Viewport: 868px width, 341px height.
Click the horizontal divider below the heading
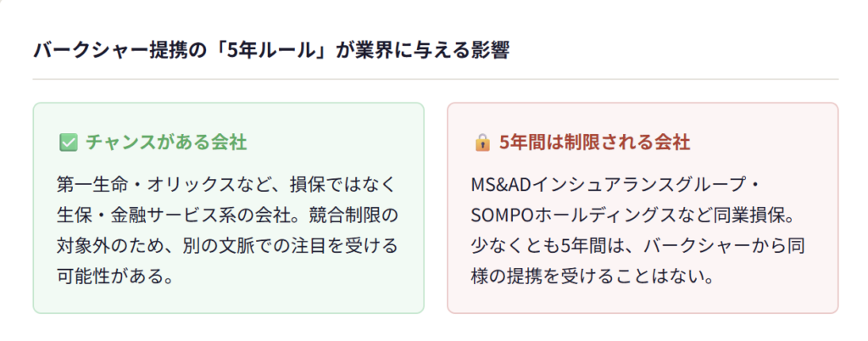[x=436, y=79]
